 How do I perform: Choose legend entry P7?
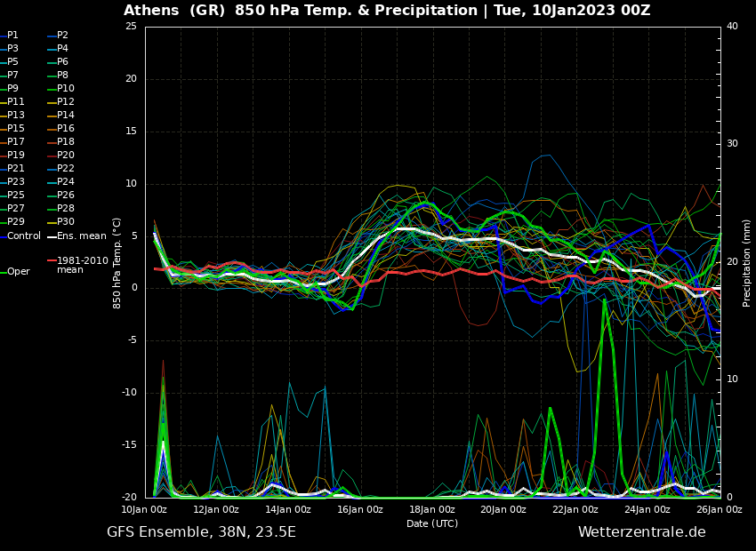point(10,76)
